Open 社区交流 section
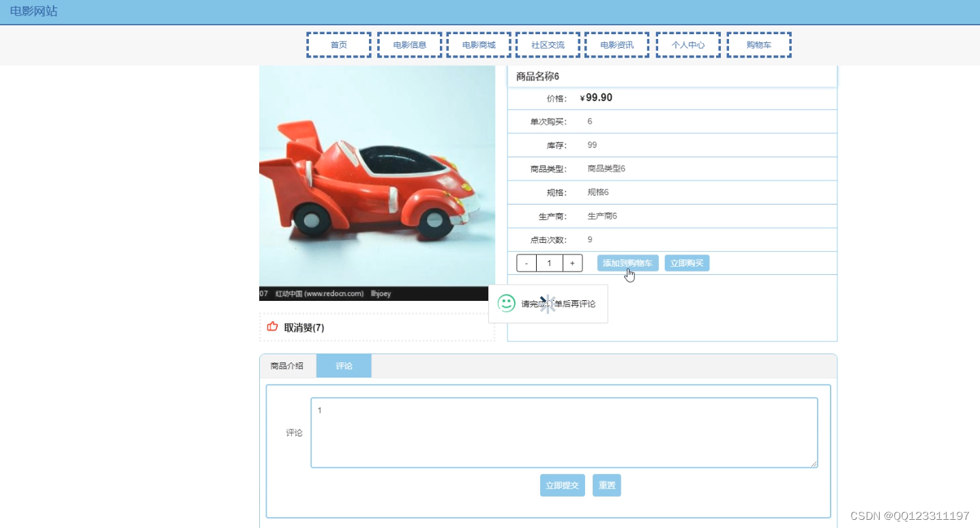This screenshot has width=980, height=528. [x=548, y=45]
